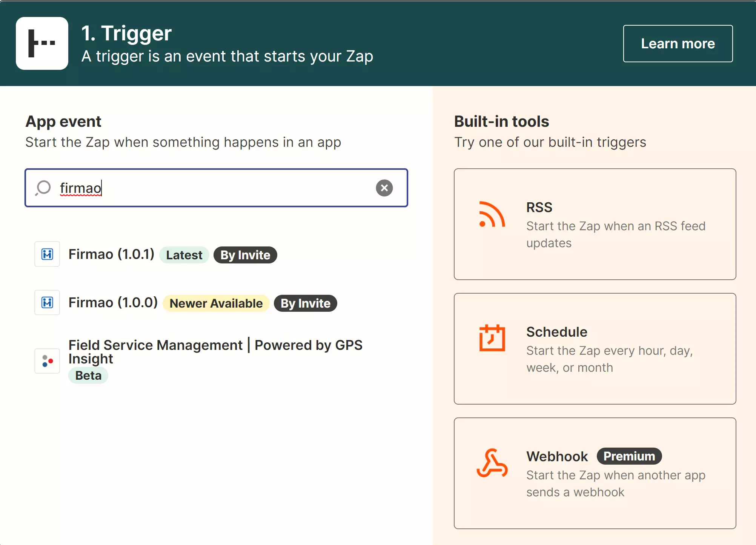This screenshot has height=545, width=756.
Task: Click the Beta badge under Field Service Management
Action: (x=88, y=375)
